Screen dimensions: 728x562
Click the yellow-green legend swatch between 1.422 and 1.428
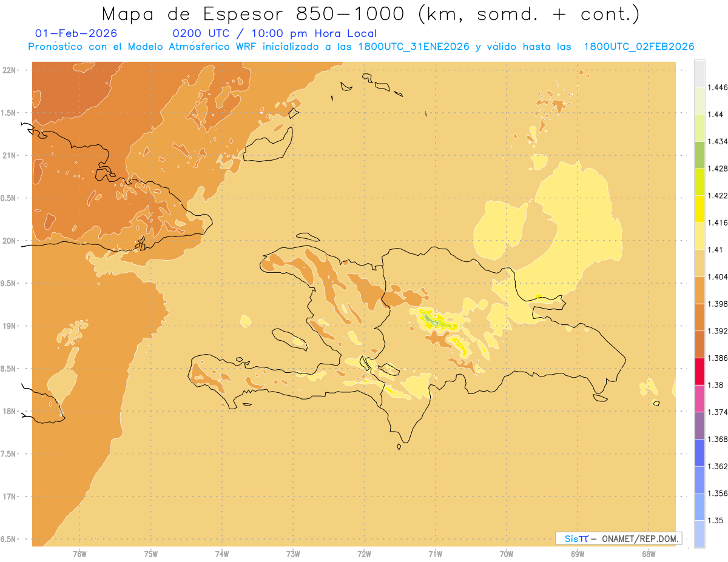[x=699, y=182]
